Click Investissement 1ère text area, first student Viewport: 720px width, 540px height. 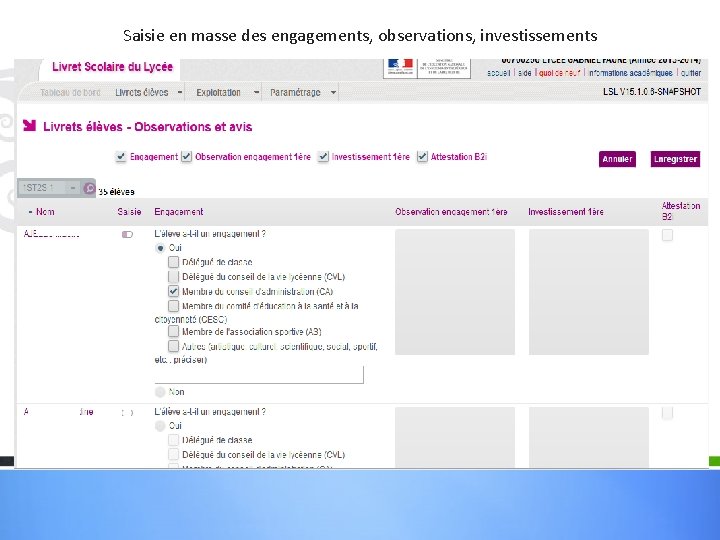click(x=589, y=292)
